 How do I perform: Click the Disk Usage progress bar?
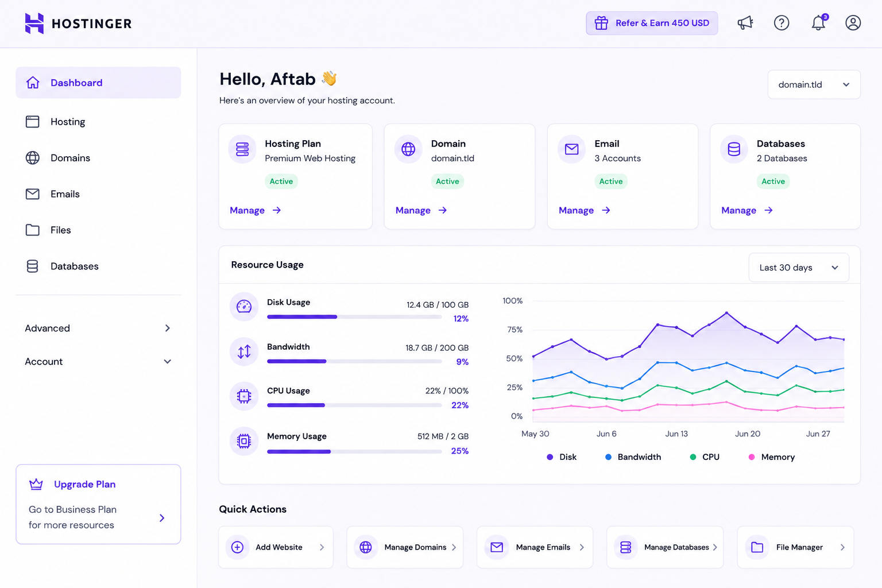click(x=354, y=317)
